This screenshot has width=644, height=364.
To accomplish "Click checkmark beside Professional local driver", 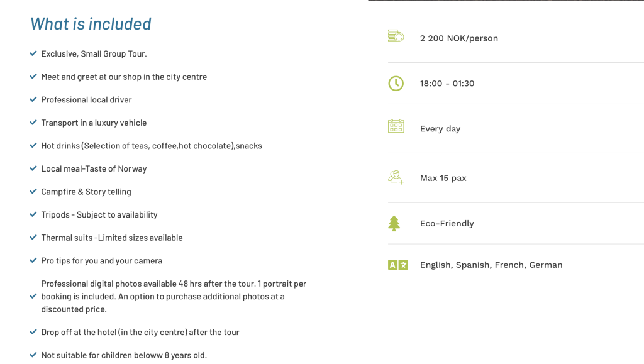I will click(x=33, y=99).
